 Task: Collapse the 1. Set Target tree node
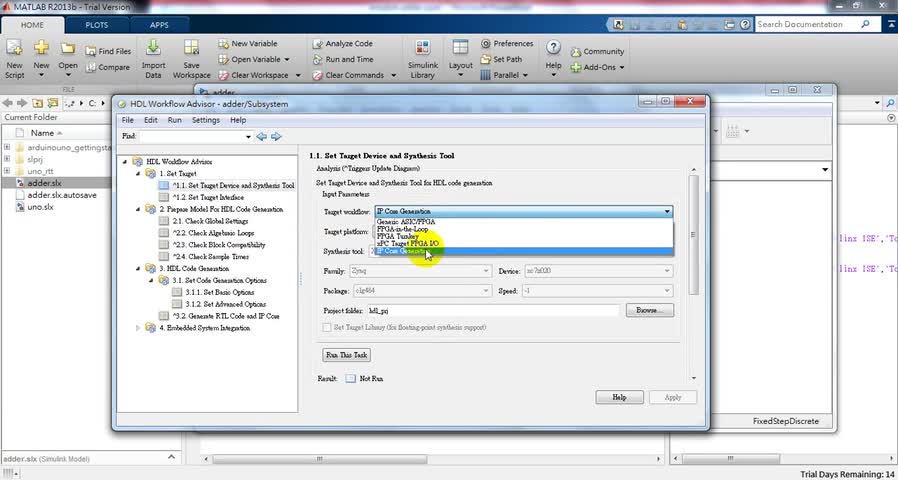click(138, 174)
